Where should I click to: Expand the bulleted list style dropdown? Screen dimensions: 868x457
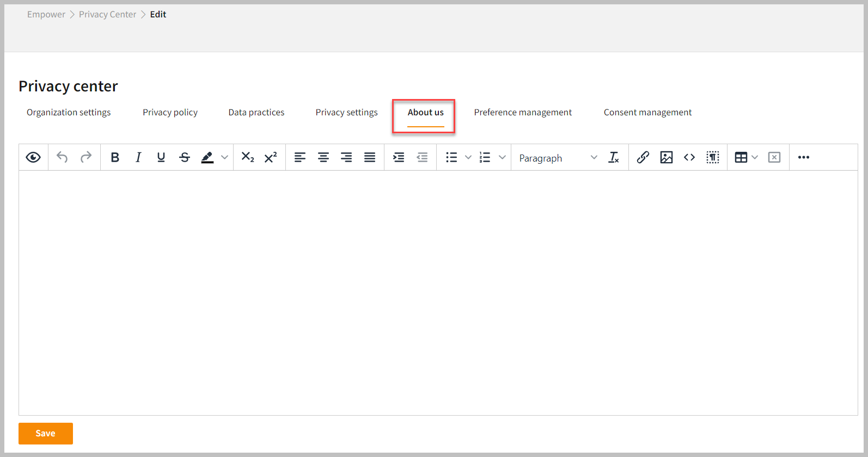click(x=468, y=157)
